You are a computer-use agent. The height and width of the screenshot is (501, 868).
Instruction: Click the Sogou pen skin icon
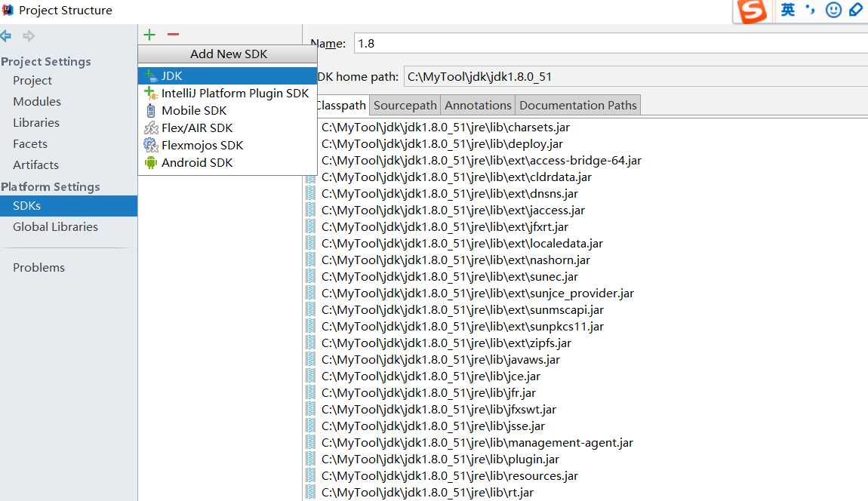tap(857, 9)
